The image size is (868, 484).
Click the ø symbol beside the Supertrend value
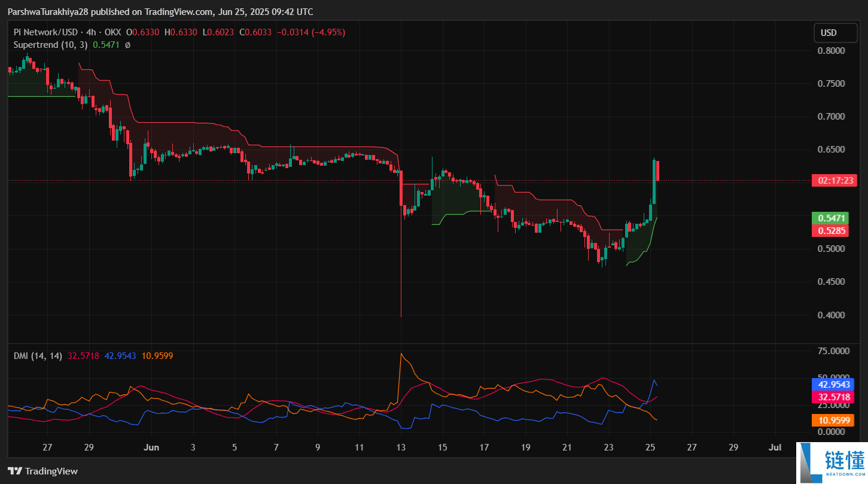[x=127, y=45]
